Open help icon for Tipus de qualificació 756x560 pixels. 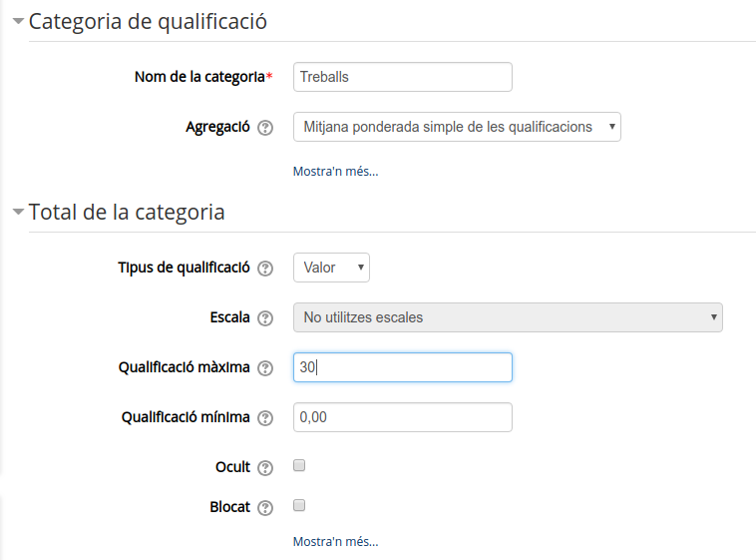coord(265,268)
